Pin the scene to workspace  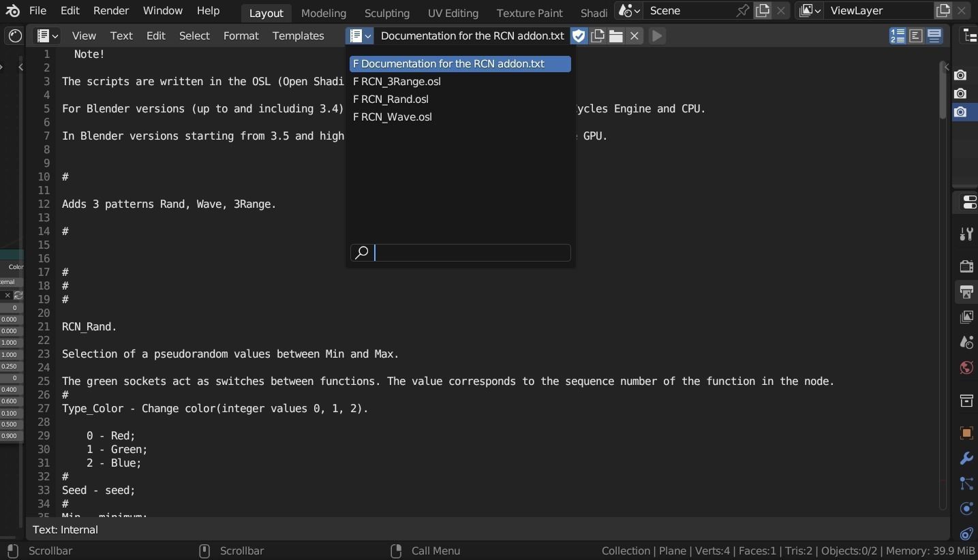743,11
